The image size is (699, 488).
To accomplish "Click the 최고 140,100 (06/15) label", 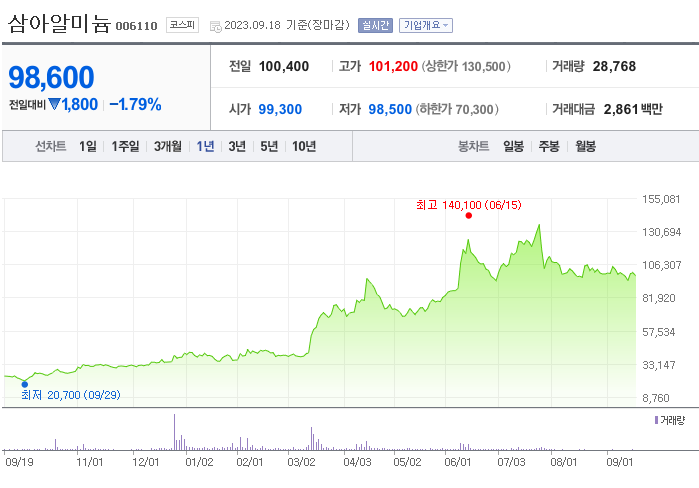I will (x=469, y=205).
